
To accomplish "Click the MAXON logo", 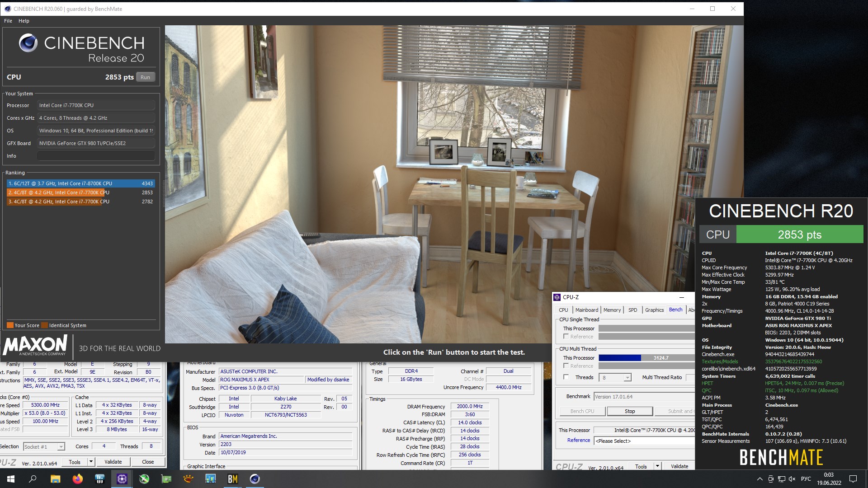I will point(36,345).
